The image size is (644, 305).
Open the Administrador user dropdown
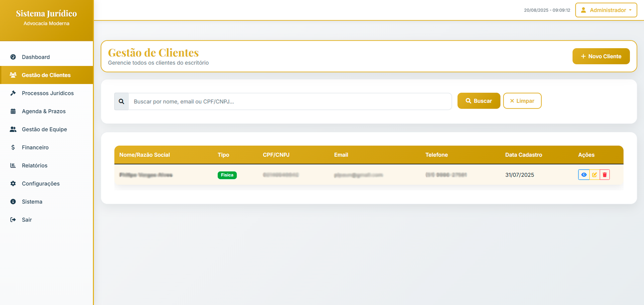tap(606, 10)
